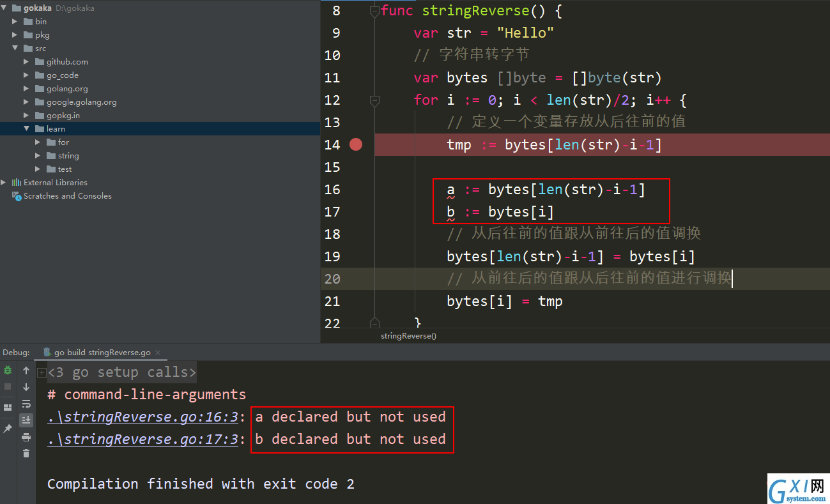Viewport: 830px width, 504px height.
Task: Click fold end marker on line 22
Action: click(375, 323)
